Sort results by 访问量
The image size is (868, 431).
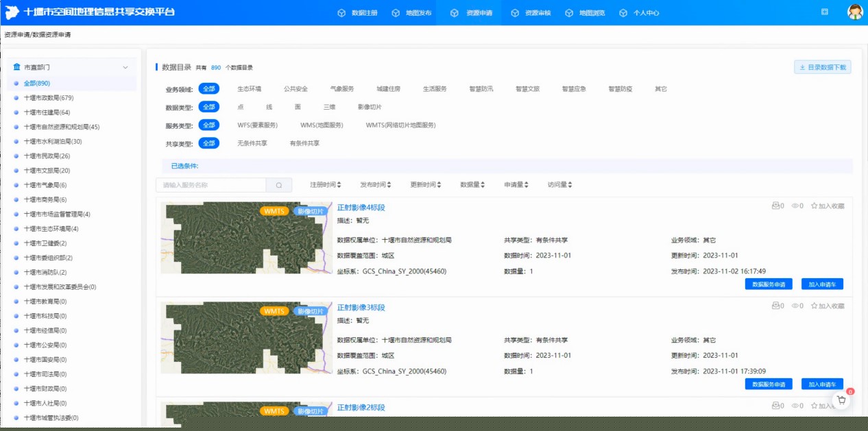[x=559, y=185]
